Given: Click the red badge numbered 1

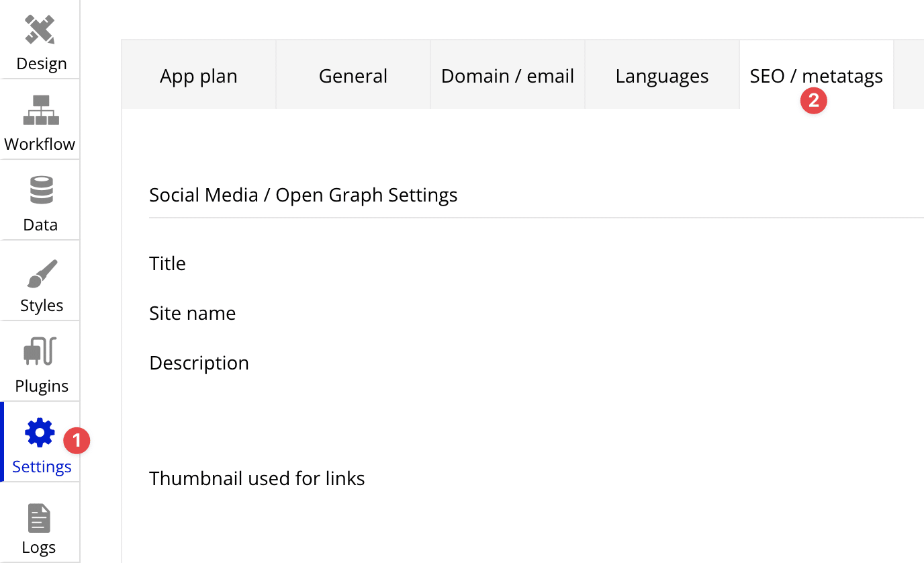Looking at the screenshot, I should point(77,441).
